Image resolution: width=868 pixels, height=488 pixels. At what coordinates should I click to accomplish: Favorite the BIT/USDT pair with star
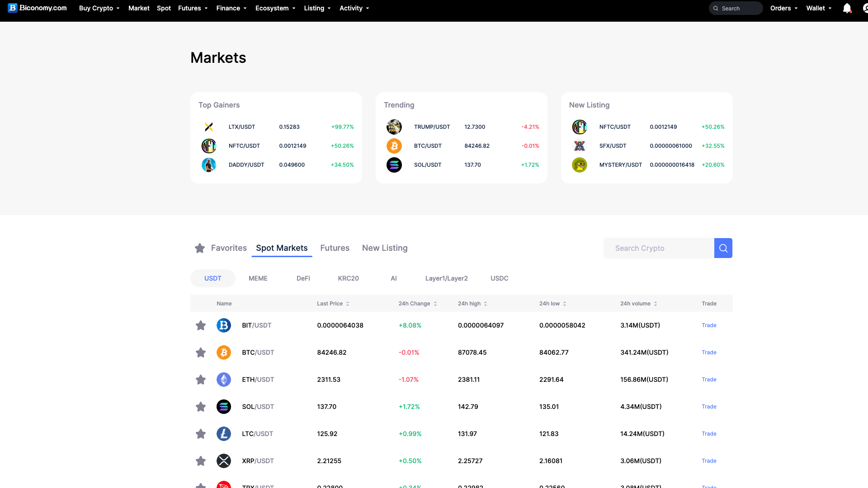[x=201, y=325]
